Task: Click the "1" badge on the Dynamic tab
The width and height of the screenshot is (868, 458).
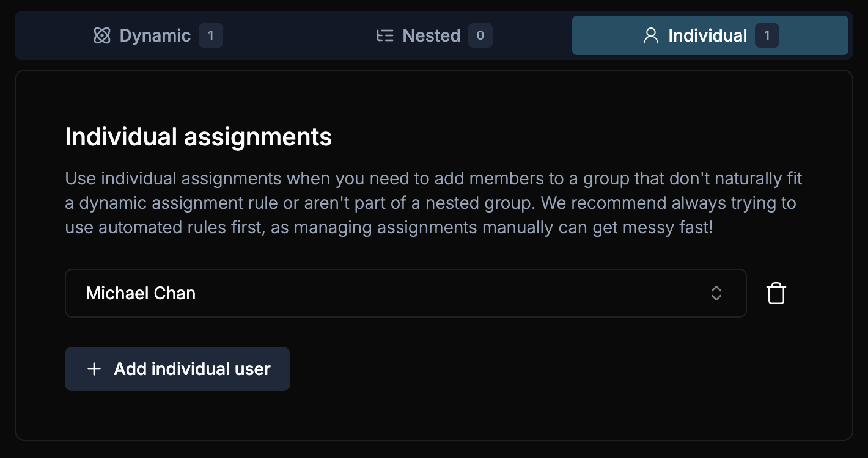Action: click(x=211, y=35)
